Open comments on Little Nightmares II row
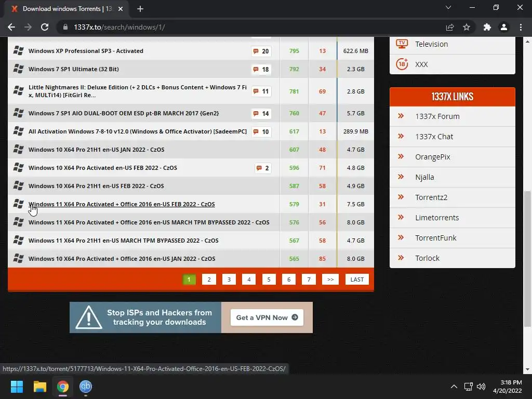The height and width of the screenshot is (399, 532). pos(261,91)
